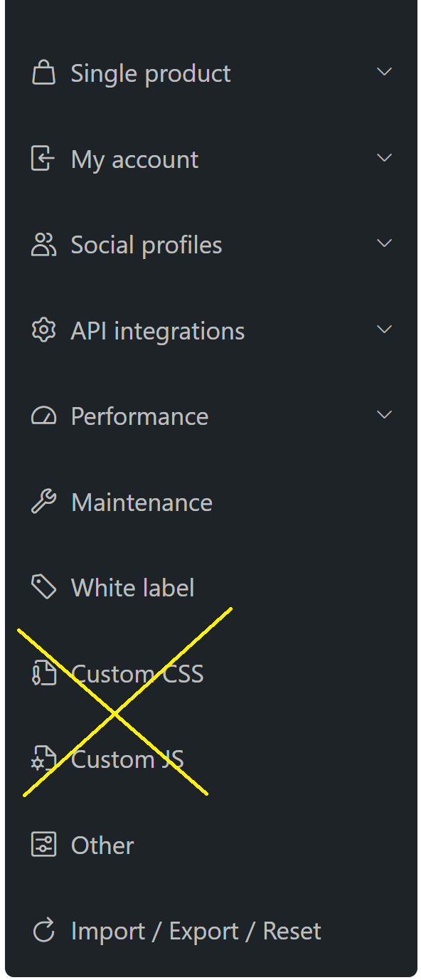Expand the My account section chevron
The image size is (421, 980).
coord(385,158)
